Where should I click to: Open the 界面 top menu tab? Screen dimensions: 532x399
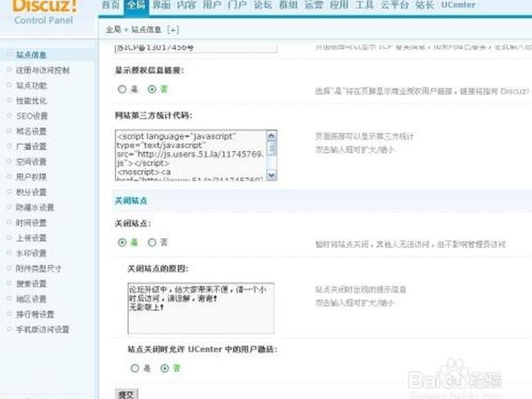pyautogui.click(x=162, y=5)
